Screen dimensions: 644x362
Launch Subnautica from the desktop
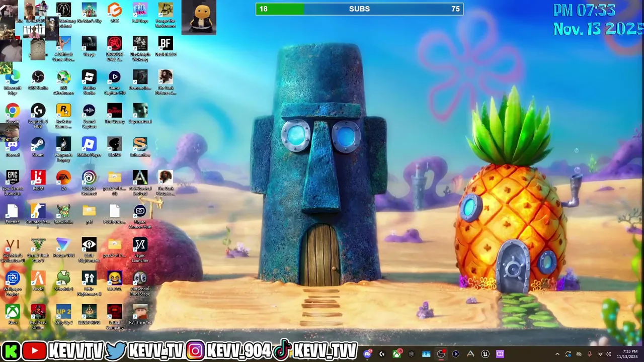click(140, 148)
